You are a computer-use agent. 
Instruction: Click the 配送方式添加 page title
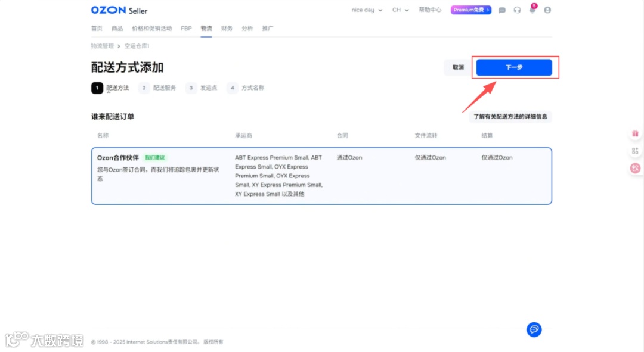(128, 67)
